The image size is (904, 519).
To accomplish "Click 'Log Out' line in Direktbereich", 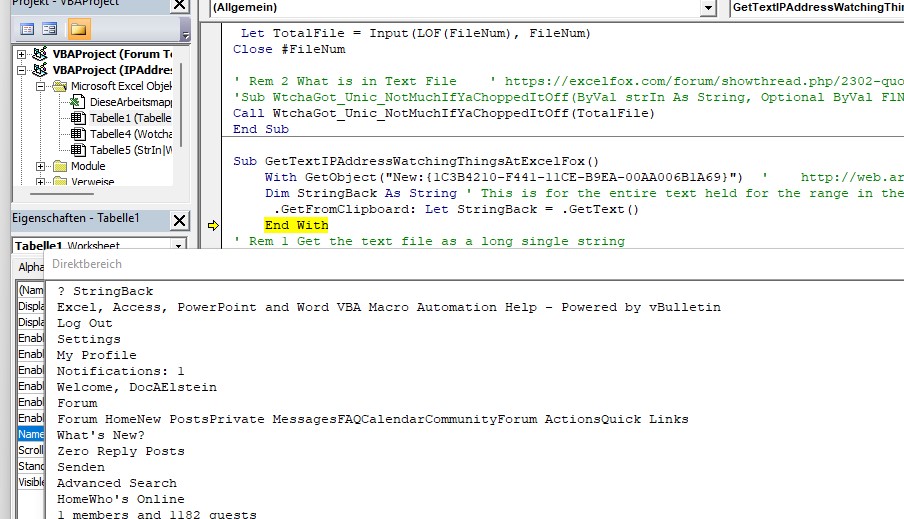I will click(x=85, y=324).
